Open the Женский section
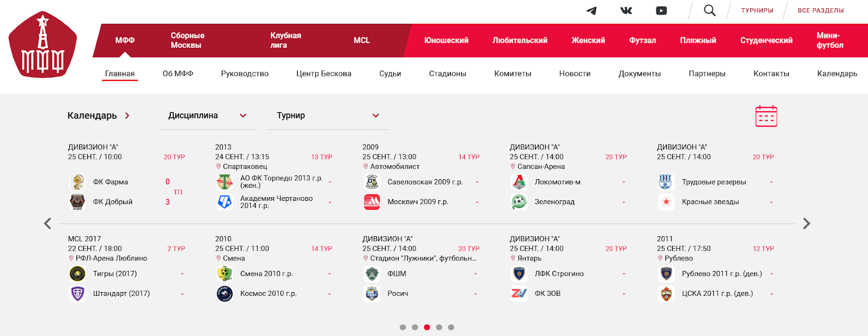 588,40
